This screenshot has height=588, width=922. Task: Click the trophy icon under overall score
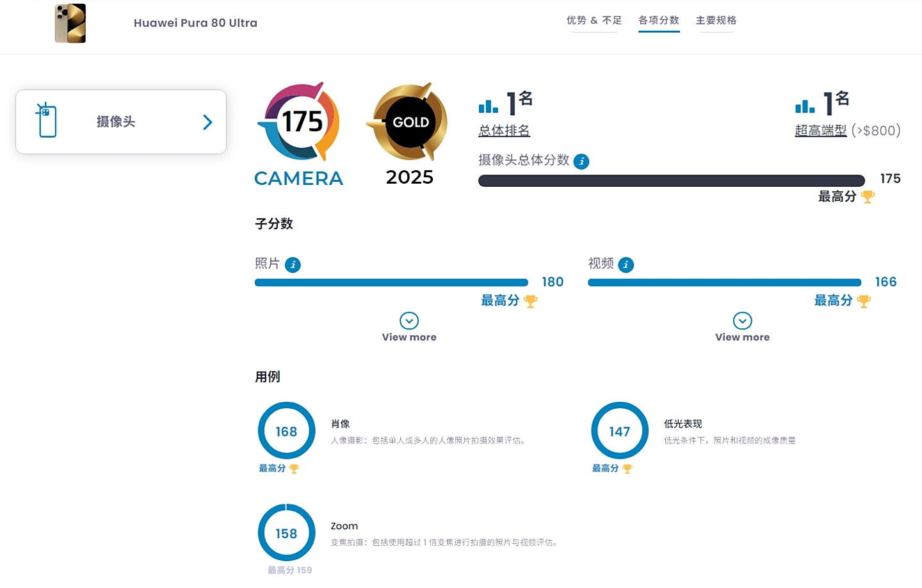(868, 197)
